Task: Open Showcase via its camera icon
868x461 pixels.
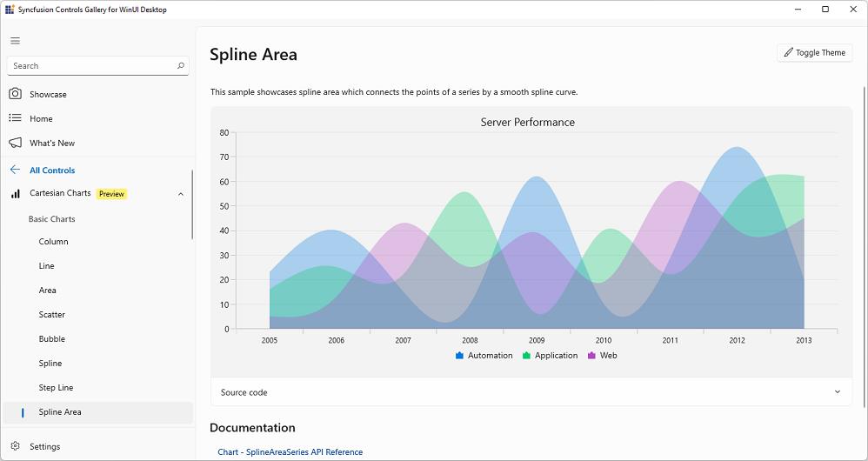Action: tap(15, 94)
